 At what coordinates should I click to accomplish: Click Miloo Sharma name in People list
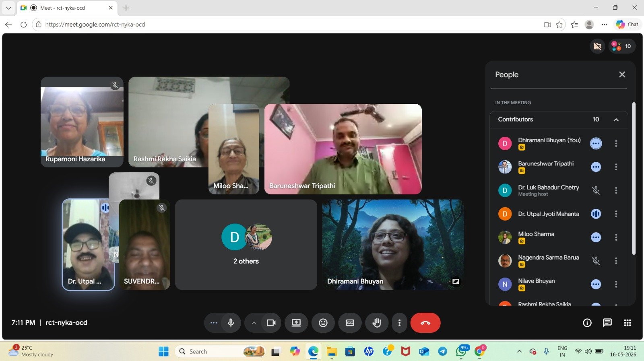coord(536,234)
